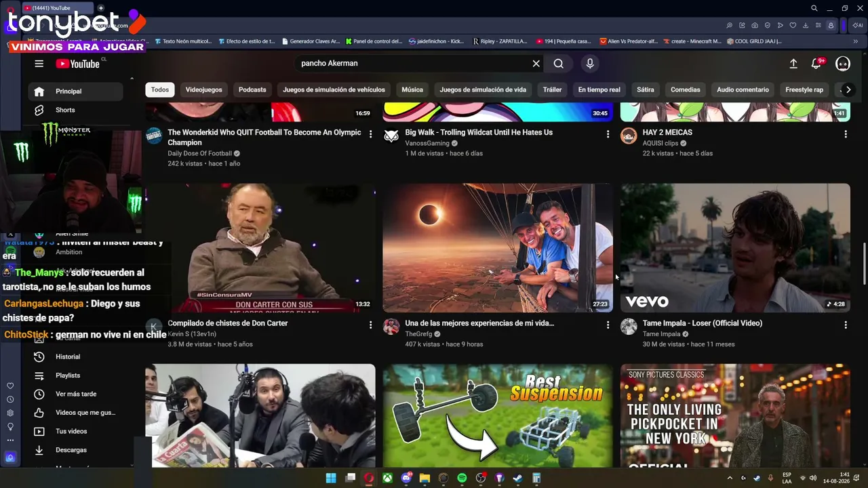Select the Comedias filter chip
Screen dimensions: 868x488
click(686, 89)
